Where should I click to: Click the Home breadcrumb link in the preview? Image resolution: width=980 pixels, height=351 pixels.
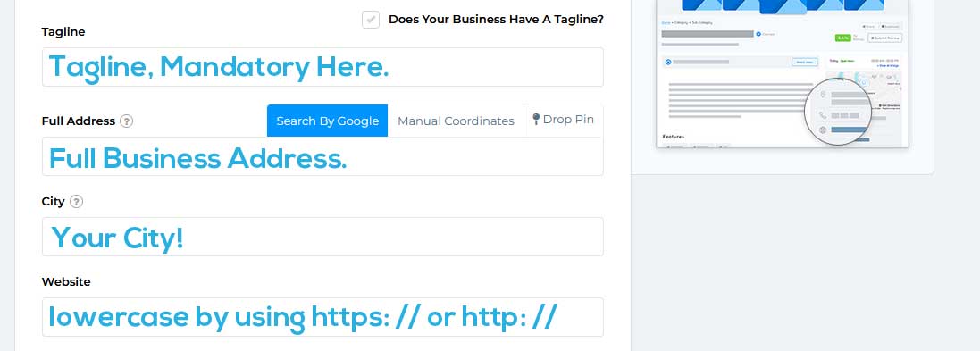(666, 22)
